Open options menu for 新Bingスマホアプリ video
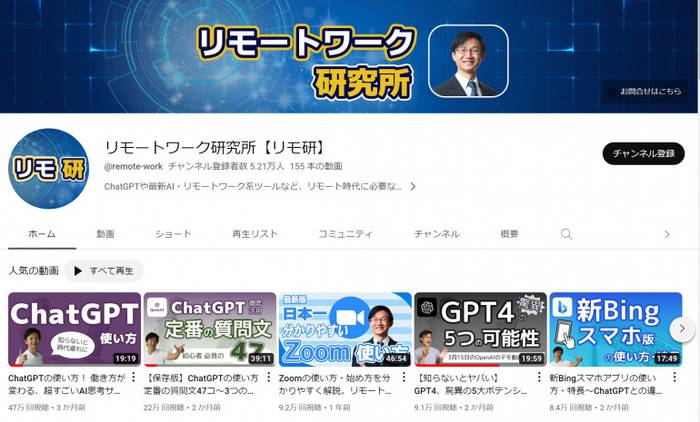The image size is (700, 422). (674, 377)
